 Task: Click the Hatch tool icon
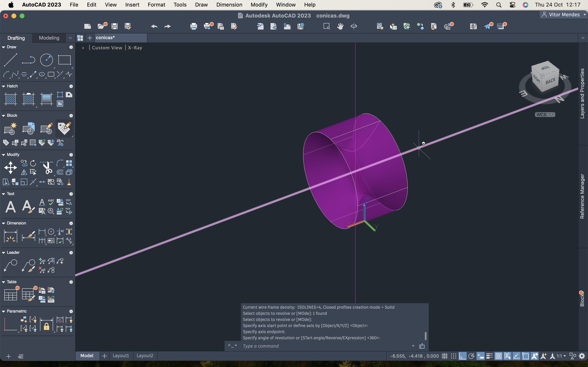pyautogui.click(x=10, y=99)
